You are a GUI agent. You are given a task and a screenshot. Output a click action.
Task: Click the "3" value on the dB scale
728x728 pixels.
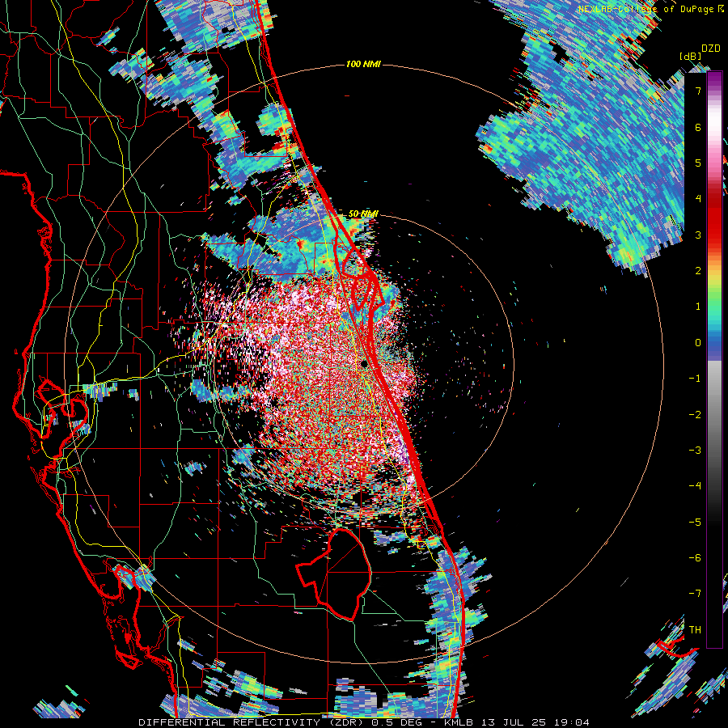tap(698, 235)
